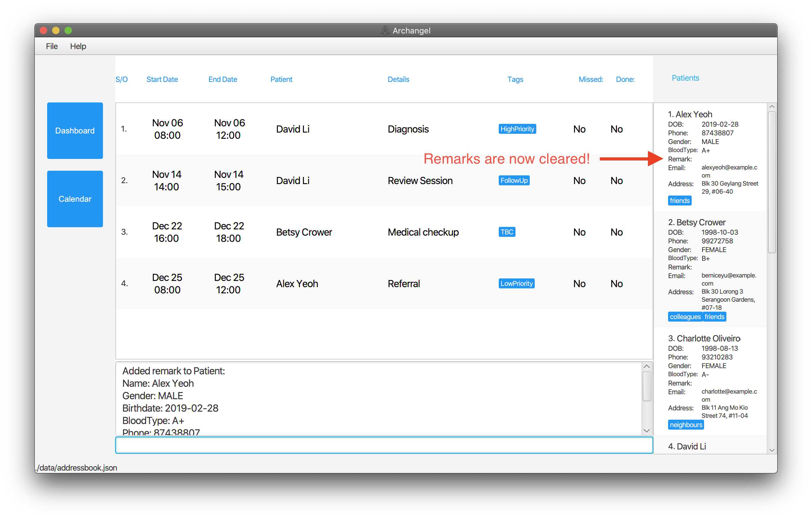The image size is (812, 519).
Task: Select patient card 1. Alex Yeoh
Action: (x=710, y=157)
